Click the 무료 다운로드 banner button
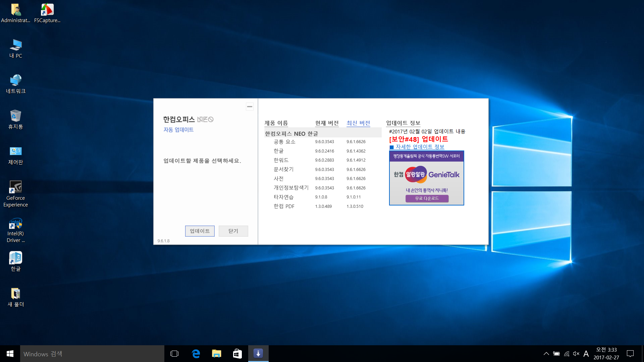Screen dimensions: 644x362 tap(427, 198)
